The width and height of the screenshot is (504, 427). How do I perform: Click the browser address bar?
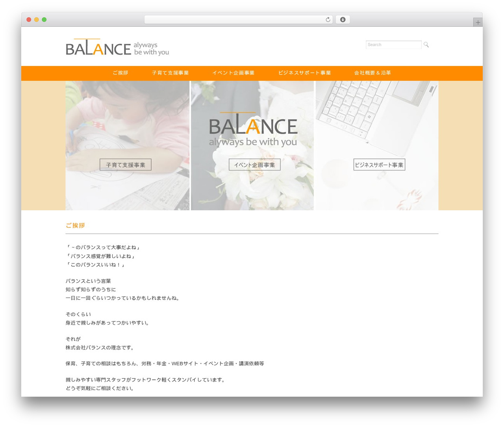[x=239, y=20]
